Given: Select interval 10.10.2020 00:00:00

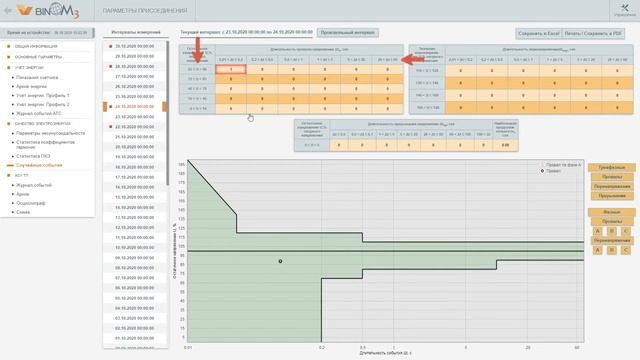Looking at the screenshot, I should (135, 248).
